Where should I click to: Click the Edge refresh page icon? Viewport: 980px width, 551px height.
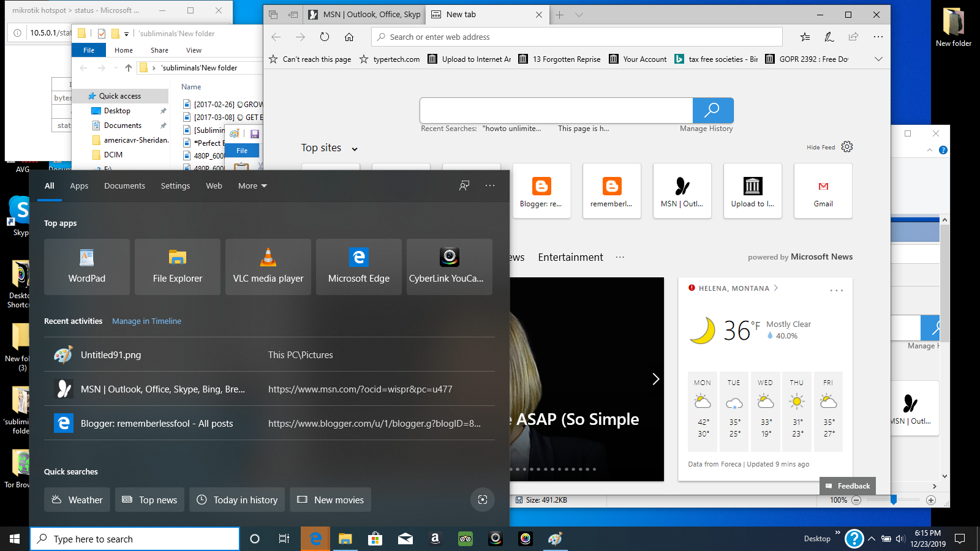pos(325,37)
